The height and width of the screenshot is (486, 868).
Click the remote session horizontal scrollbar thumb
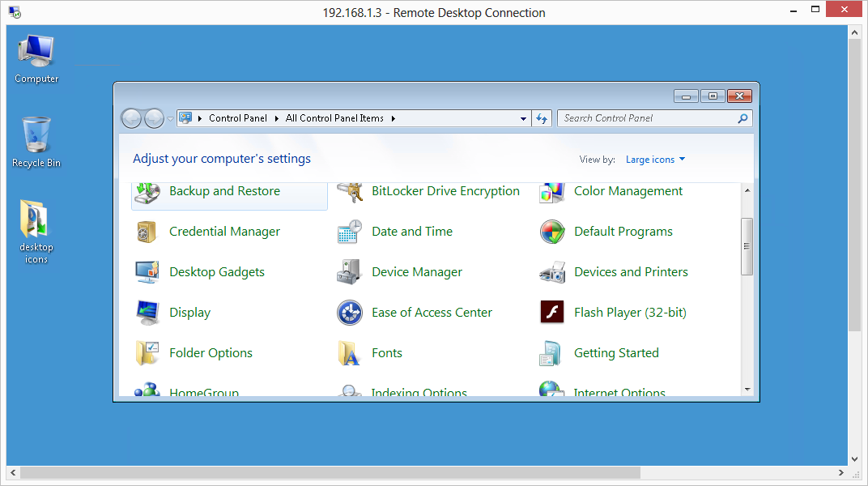click(330, 473)
